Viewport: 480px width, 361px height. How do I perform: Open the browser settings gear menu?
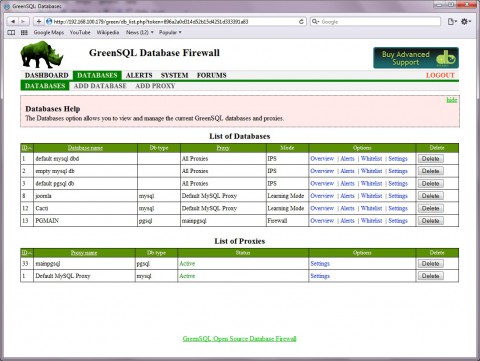coord(466,22)
